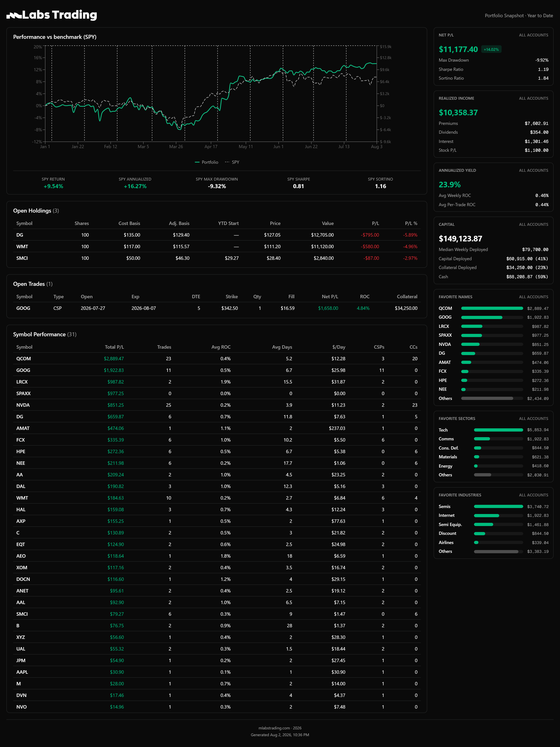Click the dashed SPY legend entry
Image resolution: width=560 pixels, height=747 pixels.
232,162
